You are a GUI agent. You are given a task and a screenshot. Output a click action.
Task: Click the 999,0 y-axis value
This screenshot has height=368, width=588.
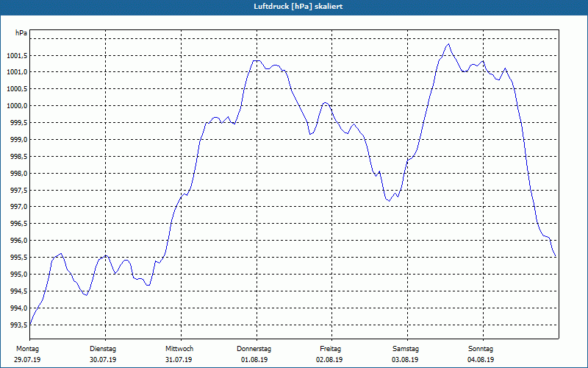(19, 140)
